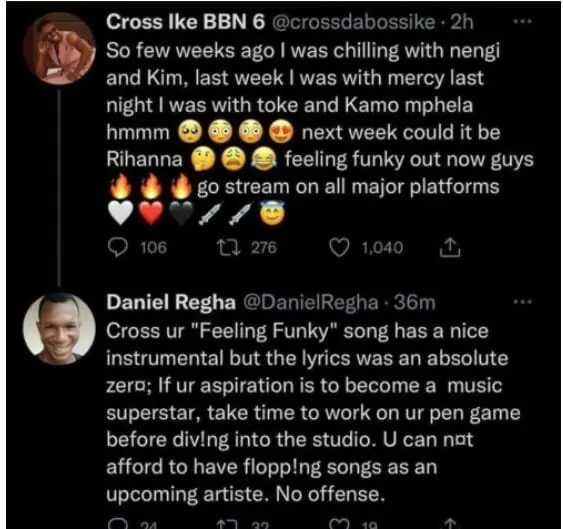This screenshot has width=563, height=529.
Task: Open more options on Cross Ike's tweet
Action: (x=522, y=22)
